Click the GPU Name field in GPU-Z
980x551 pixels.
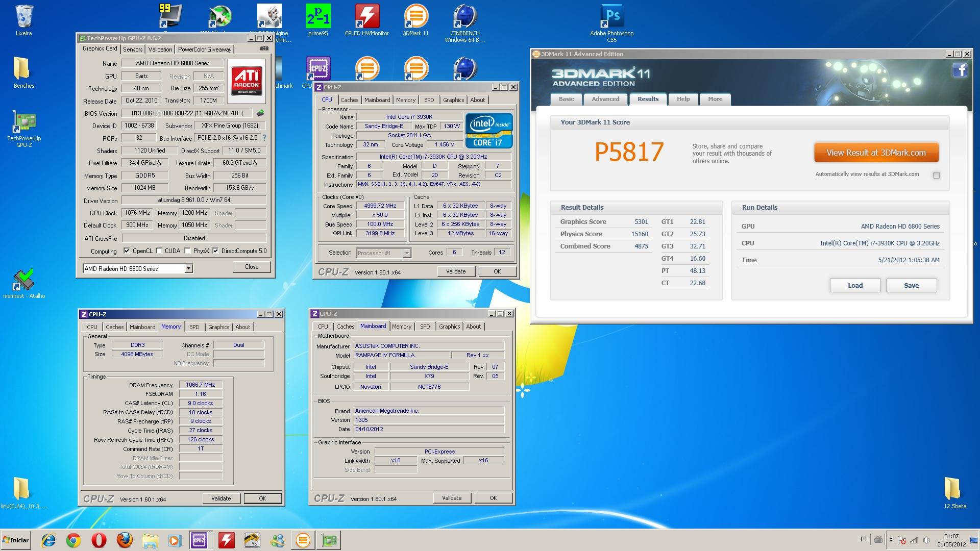click(x=173, y=63)
